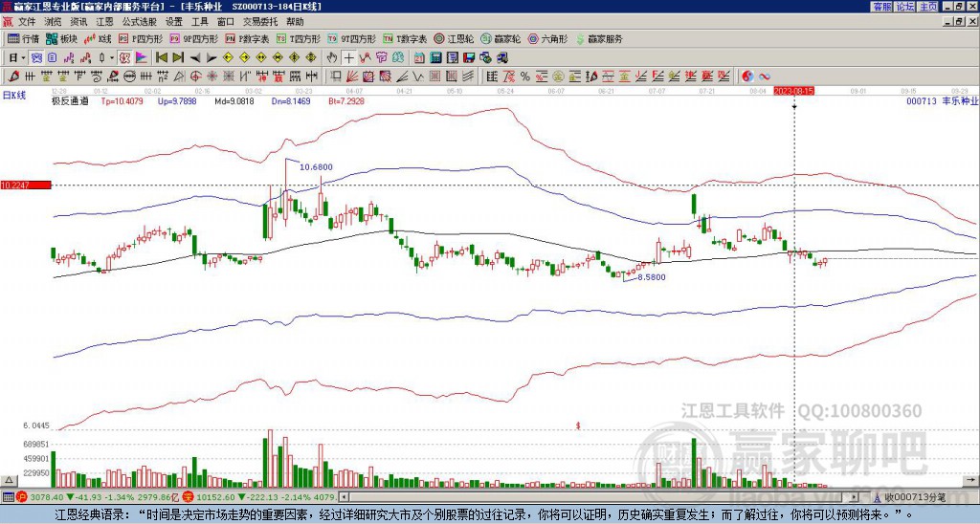Click the 极反通道 indicator label
Viewport: 980px width, 524px height.
pos(69,100)
